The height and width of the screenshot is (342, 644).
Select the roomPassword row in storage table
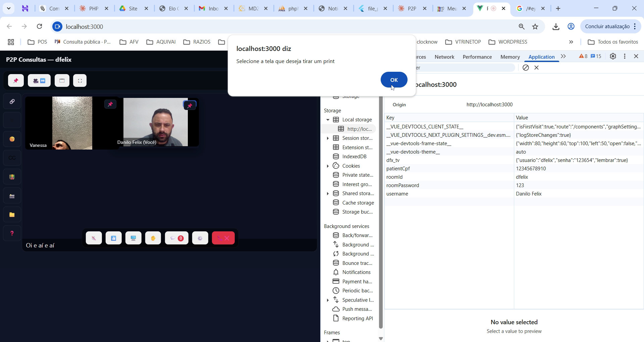click(x=402, y=185)
